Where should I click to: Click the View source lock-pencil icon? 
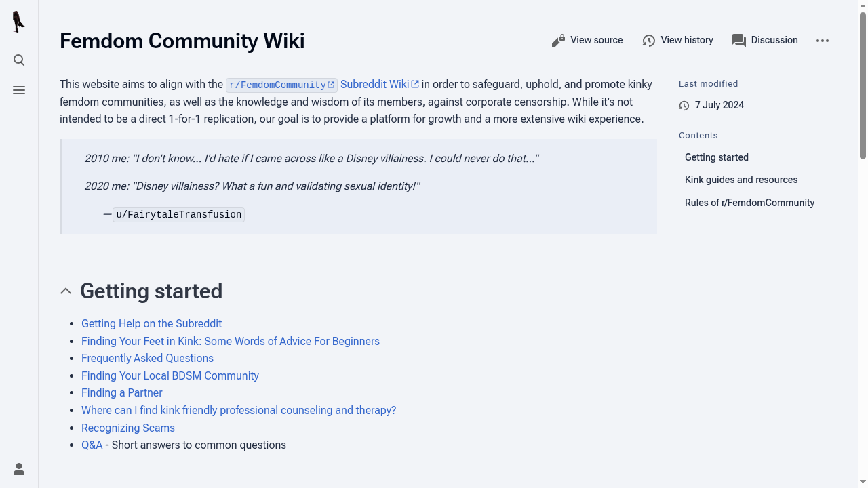coord(558,41)
